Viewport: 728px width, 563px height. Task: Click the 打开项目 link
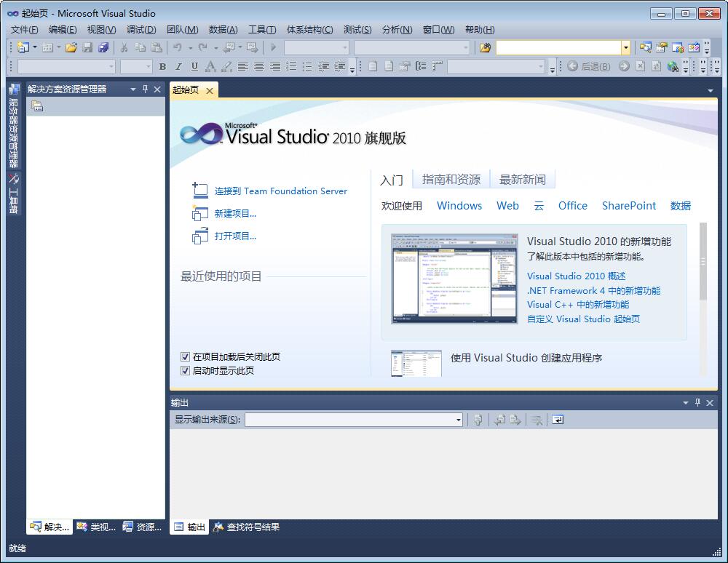[235, 236]
